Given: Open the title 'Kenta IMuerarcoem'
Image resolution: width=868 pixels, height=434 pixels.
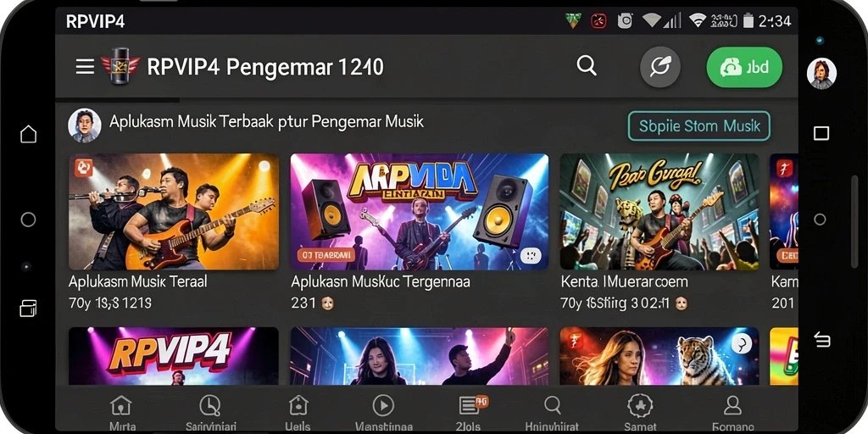Looking at the screenshot, I should 625,281.
